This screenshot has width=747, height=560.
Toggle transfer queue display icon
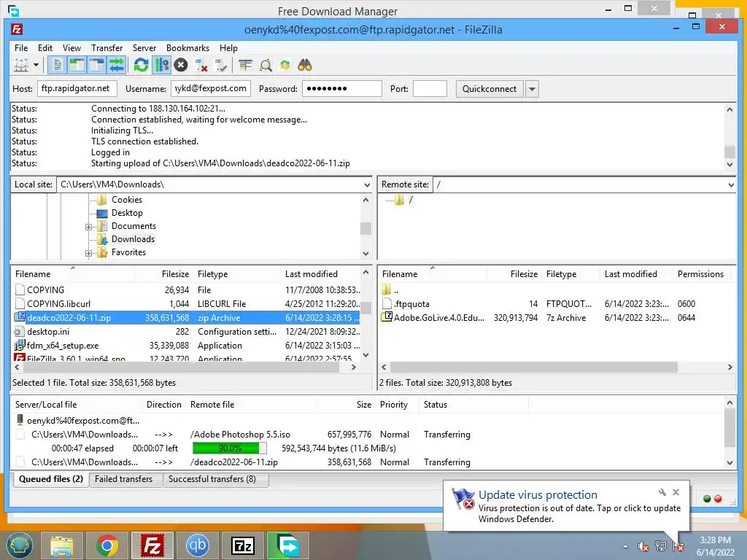coord(116,65)
